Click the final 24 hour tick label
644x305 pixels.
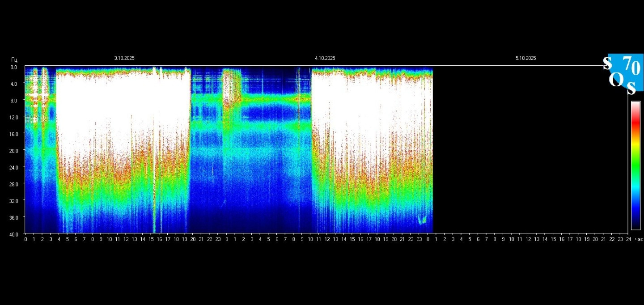tap(628, 240)
